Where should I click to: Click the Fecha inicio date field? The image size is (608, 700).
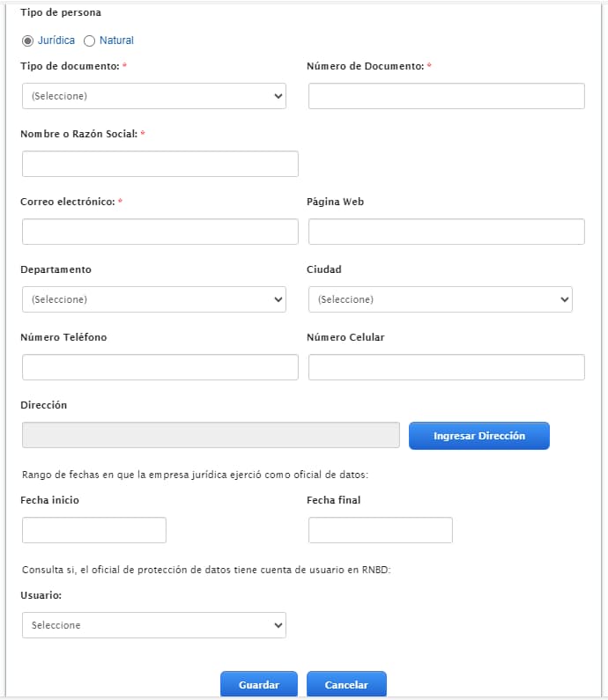click(x=94, y=530)
